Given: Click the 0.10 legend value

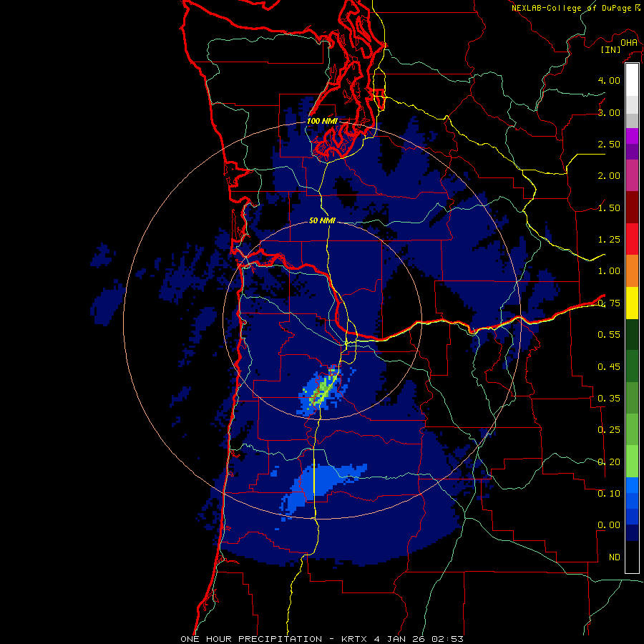Looking at the screenshot, I should 609,494.
